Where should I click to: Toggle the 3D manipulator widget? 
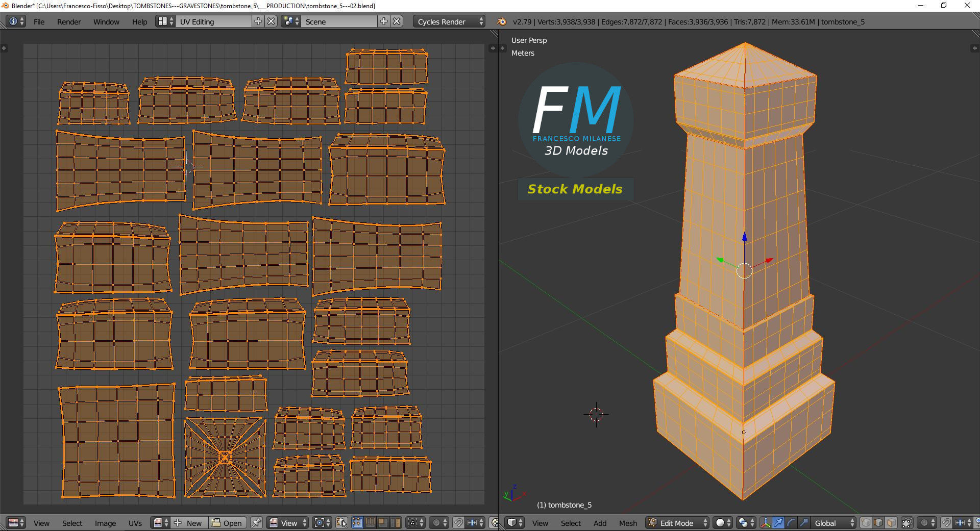[x=766, y=523]
